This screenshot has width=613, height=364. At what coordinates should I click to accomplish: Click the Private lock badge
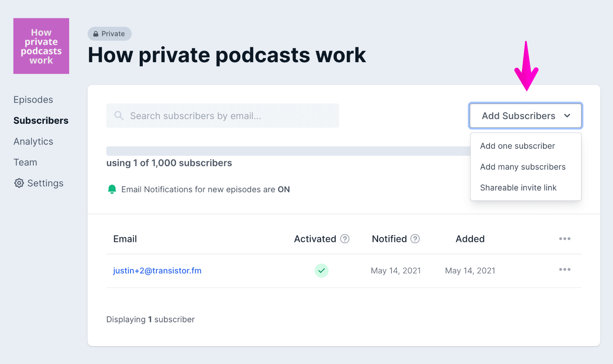point(109,34)
